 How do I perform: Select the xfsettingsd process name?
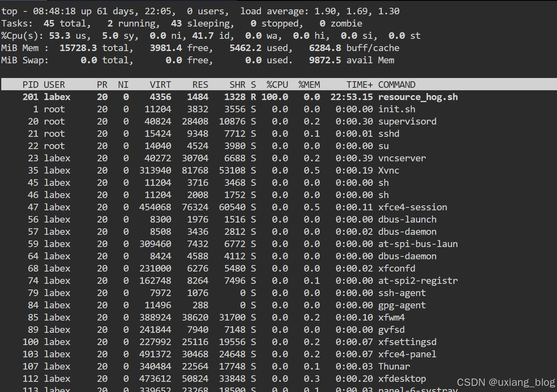408,342
